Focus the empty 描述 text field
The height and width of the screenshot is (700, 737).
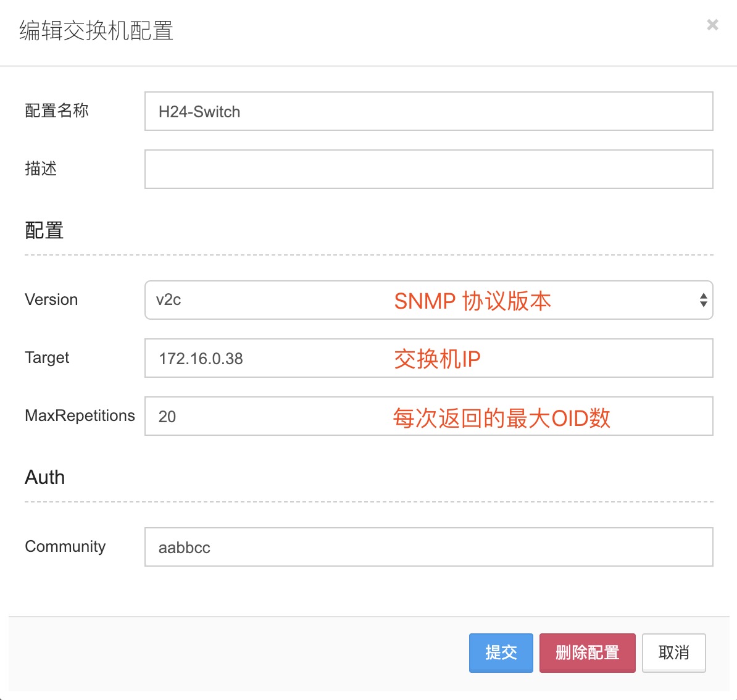coord(428,169)
